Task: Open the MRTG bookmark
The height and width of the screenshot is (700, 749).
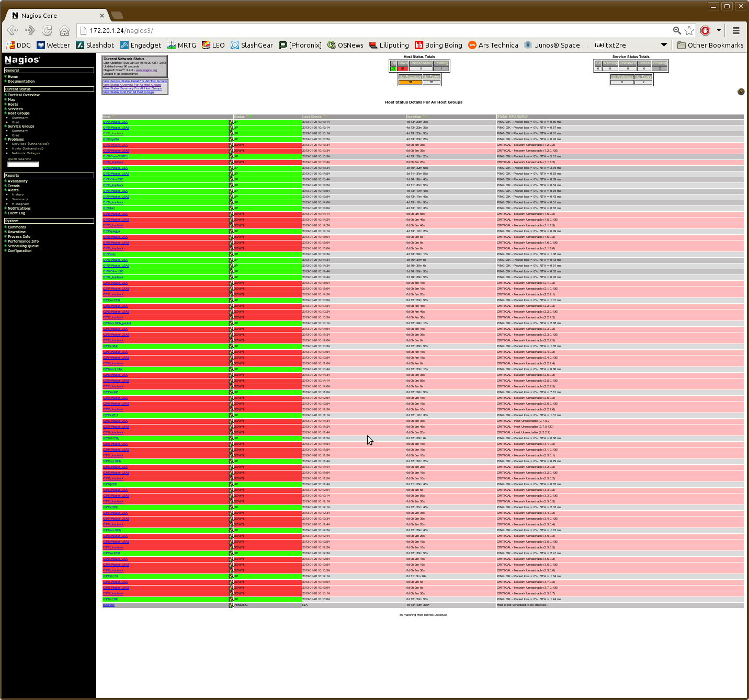Action: [181, 45]
